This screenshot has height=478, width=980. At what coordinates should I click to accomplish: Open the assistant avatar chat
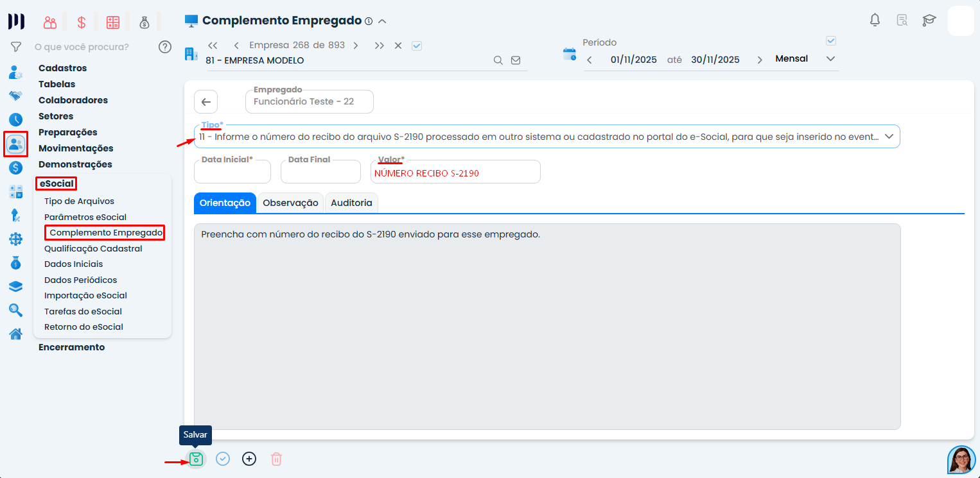tap(961, 459)
